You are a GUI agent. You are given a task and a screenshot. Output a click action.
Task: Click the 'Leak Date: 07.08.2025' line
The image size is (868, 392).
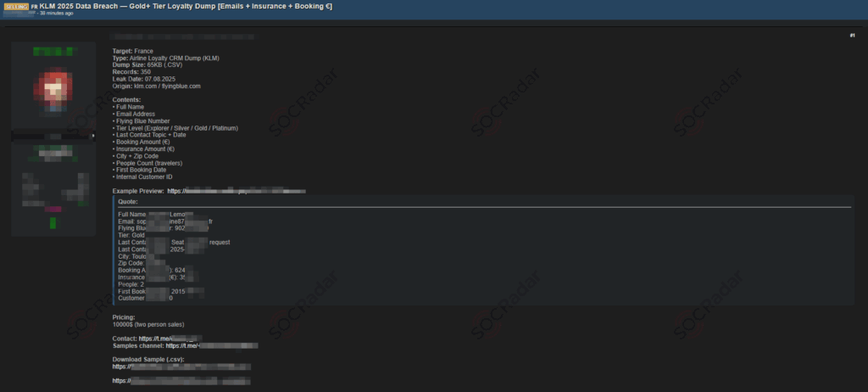pyautogui.click(x=144, y=79)
